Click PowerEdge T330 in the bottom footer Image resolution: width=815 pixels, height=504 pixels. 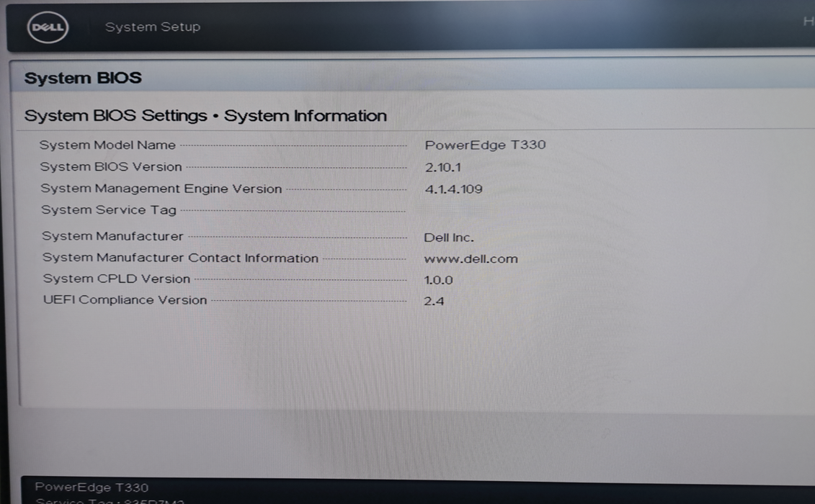coord(92,487)
